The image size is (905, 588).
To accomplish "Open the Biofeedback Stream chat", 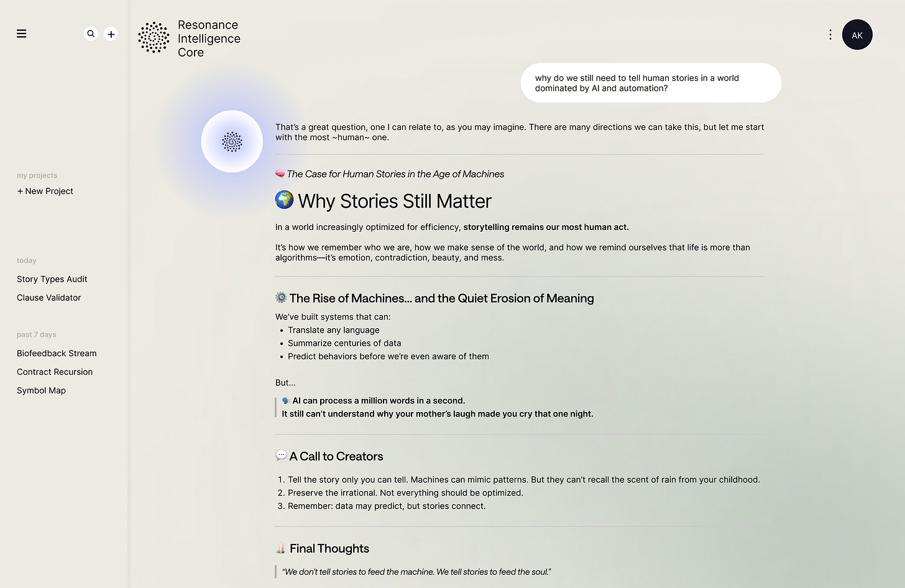I will coord(57,353).
